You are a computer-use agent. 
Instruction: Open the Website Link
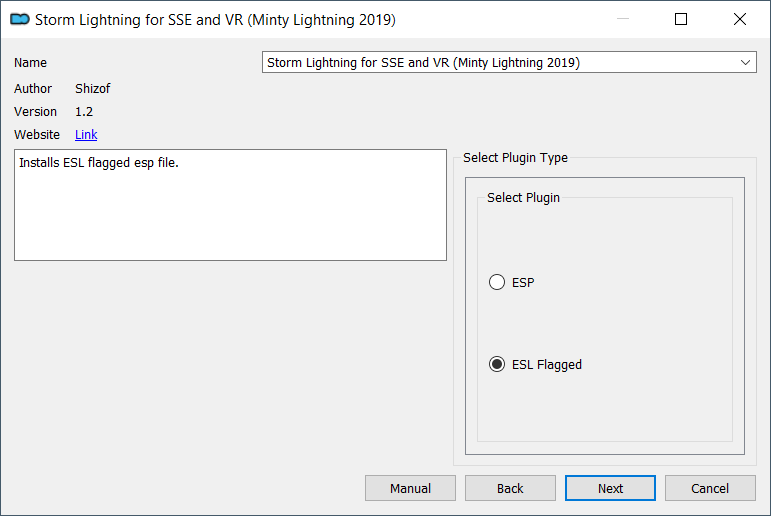click(86, 135)
